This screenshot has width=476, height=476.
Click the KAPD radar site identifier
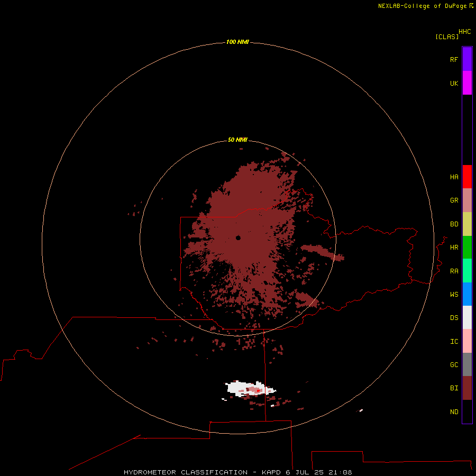tap(271, 472)
